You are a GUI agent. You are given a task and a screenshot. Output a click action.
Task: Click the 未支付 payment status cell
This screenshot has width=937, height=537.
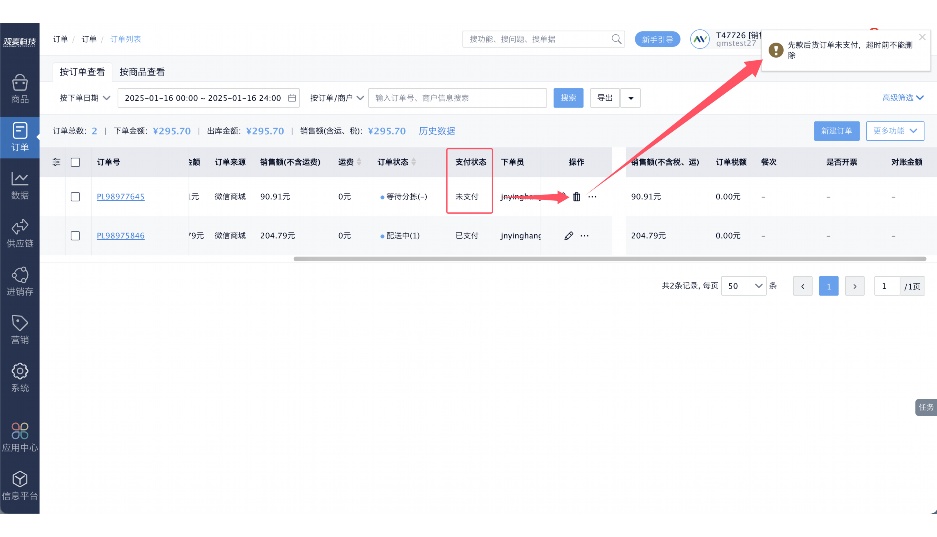pyautogui.click(x=467, y=197)
